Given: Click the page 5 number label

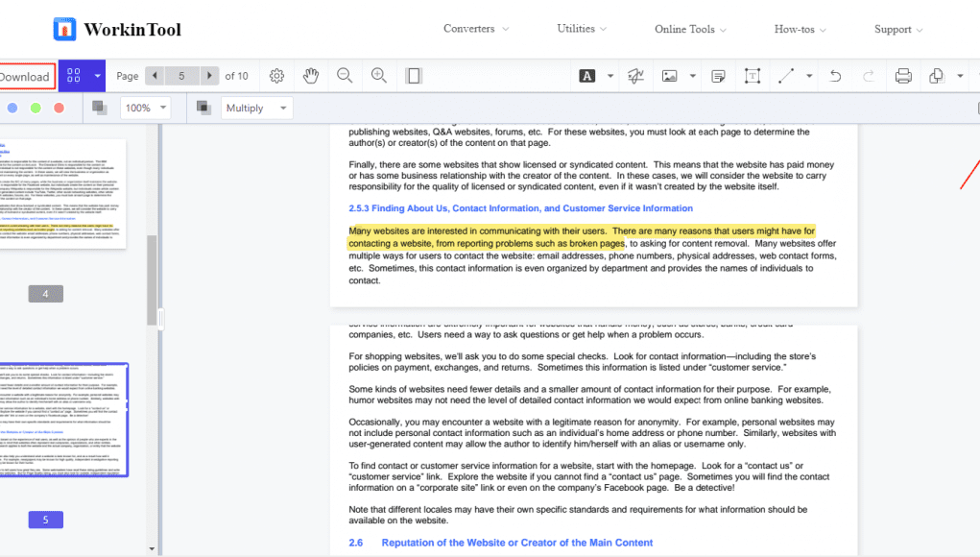Looking at the screenshot, I should pyautogui.click(x=46, y=520).
